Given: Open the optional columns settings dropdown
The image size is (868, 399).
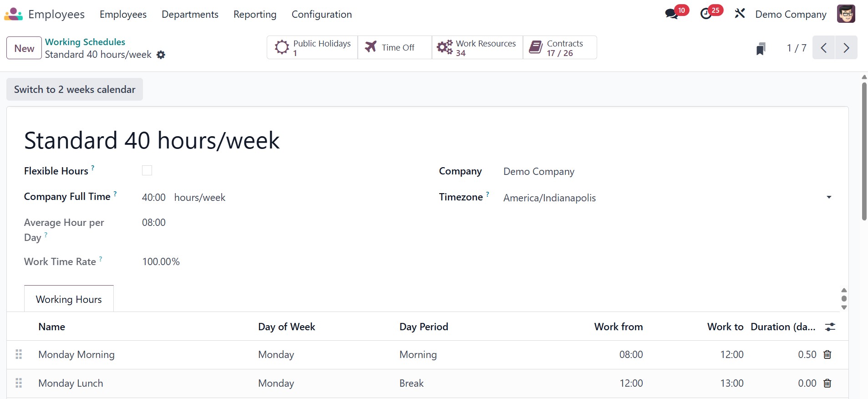Looking at the screenshot, I should click(830, 327).
